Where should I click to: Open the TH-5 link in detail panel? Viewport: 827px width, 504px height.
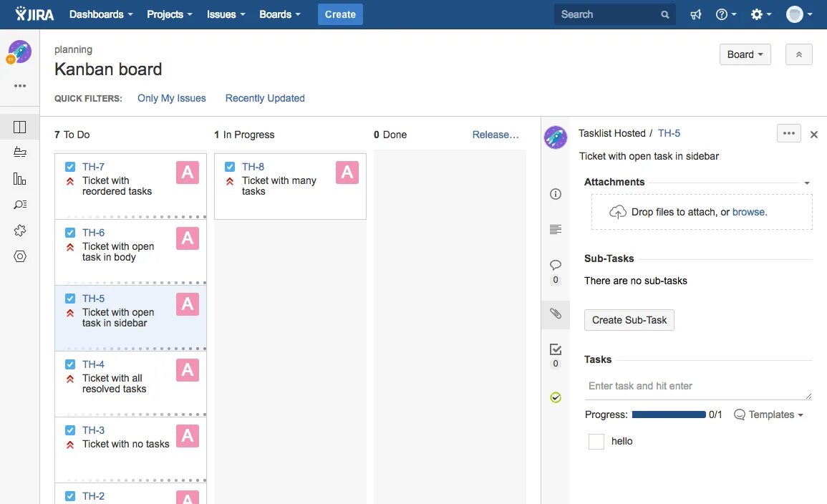(x=669, y=133)
